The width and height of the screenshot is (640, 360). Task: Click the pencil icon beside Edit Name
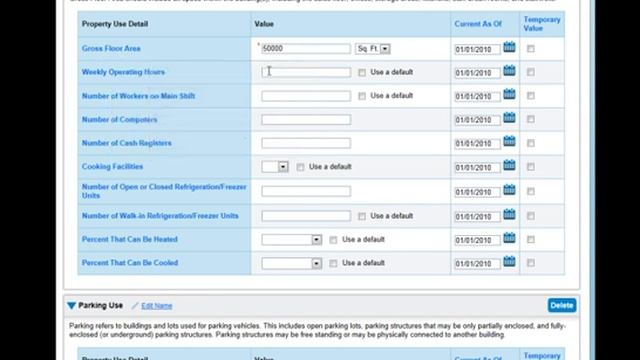click(135, 306)
